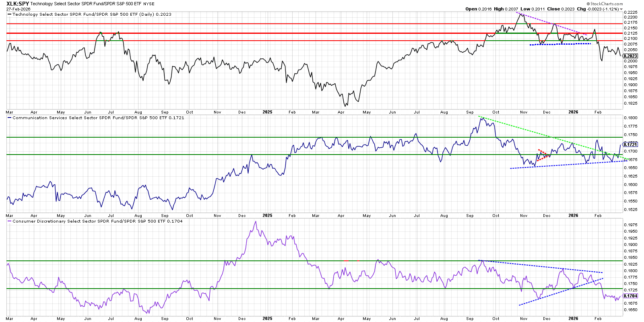Click the 2026 year label under communication panel
644x322 pixels.
coord(573,215)
